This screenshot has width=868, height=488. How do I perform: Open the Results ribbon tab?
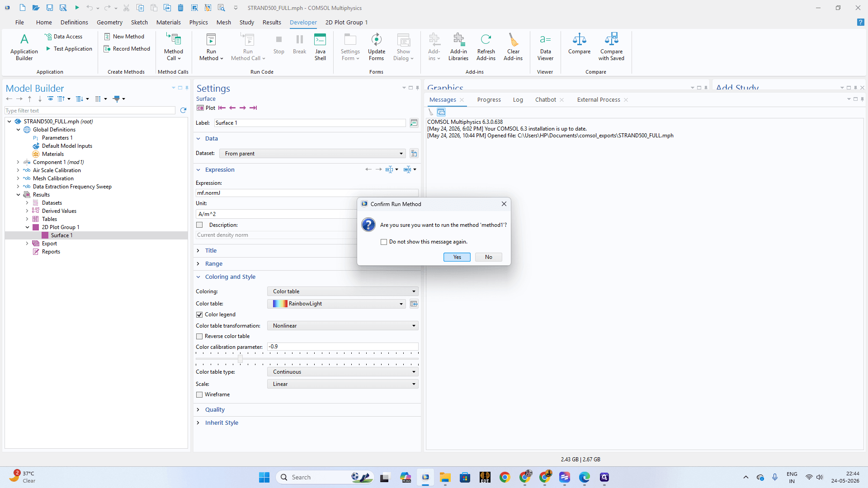click(272, 22)
